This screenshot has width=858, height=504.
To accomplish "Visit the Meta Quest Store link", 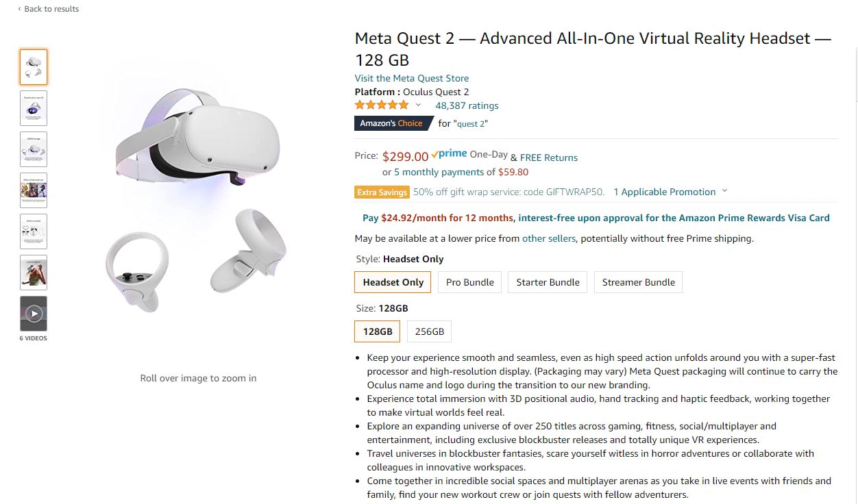I will [411, 78].
